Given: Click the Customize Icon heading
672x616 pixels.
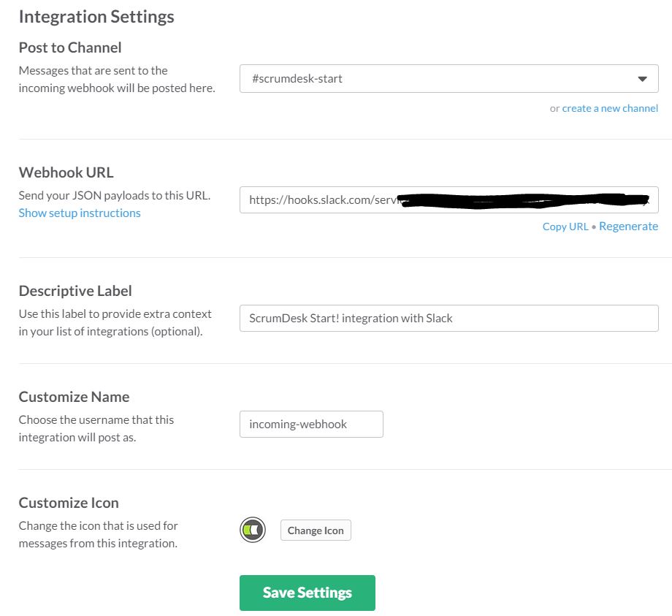Looking at the screenshot, I should pos(69,503).
